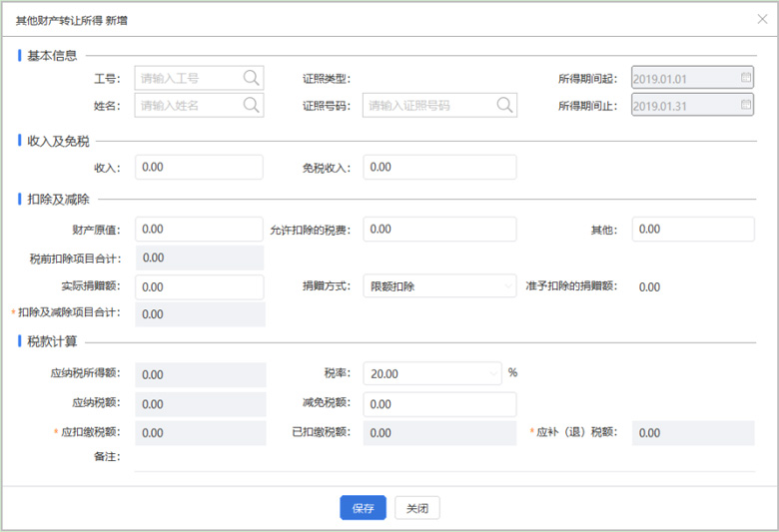The height and width of the screenshot is (532, 779).
Task: Edit the 允许扣除的税费 field
Action: pos(439,230)
